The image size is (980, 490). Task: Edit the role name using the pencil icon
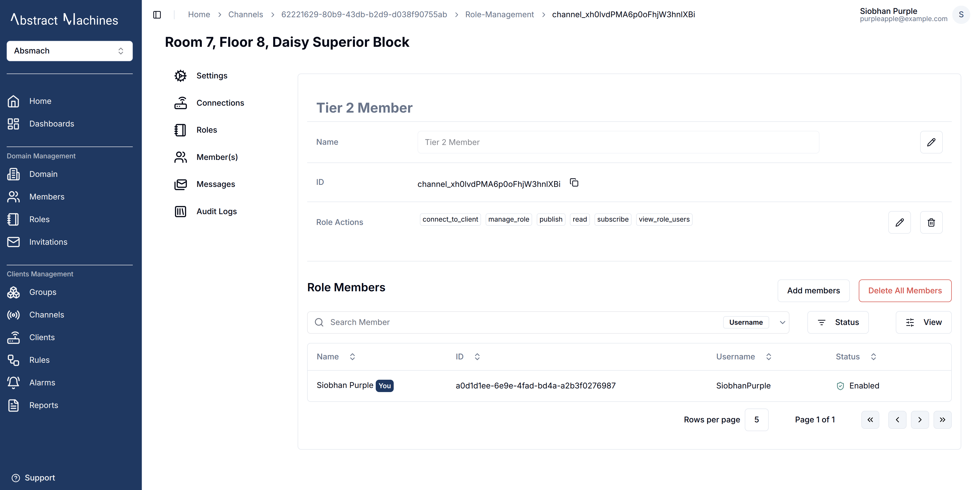click(x=931, y=142)
